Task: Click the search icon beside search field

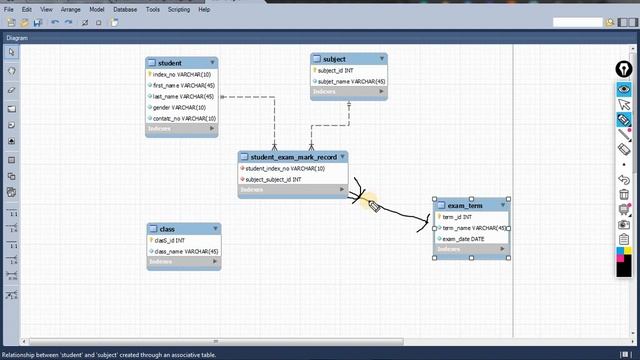Action: pos(610,22)
